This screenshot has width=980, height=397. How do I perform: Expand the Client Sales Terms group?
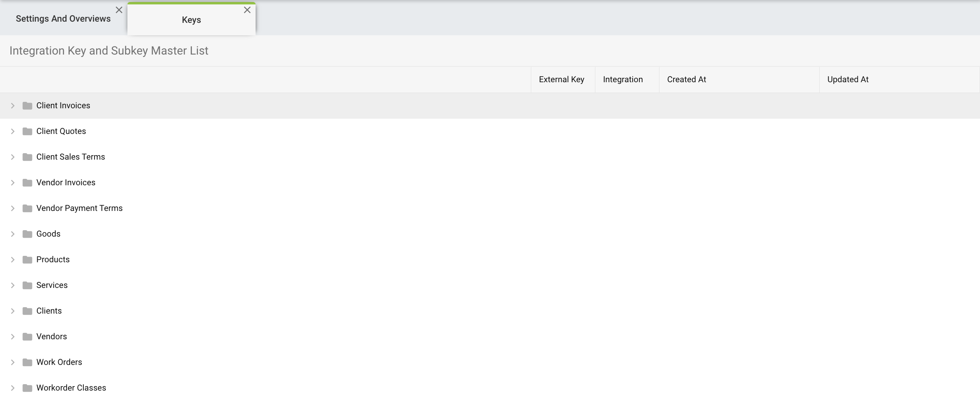point(12,157)
